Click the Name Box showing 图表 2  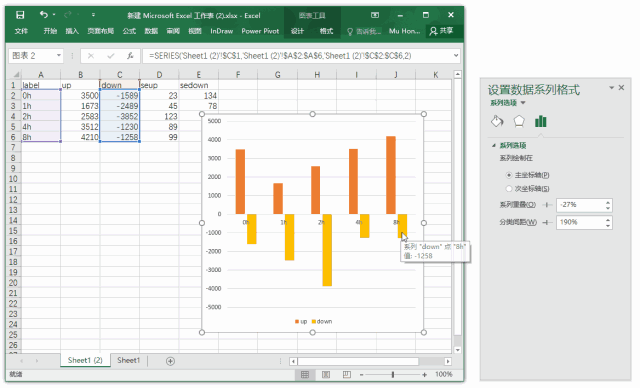[x=32, y=55]
